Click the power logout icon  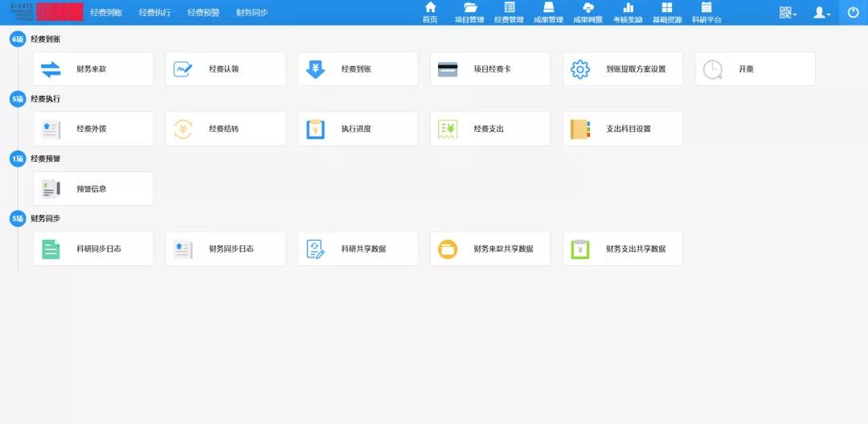(853, 12)
